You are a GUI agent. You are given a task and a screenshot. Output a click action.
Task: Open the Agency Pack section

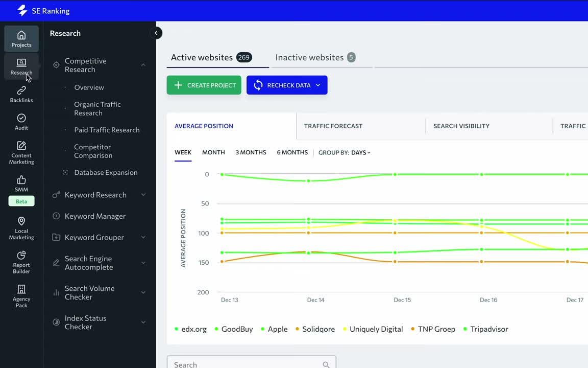tap(21, 296)
